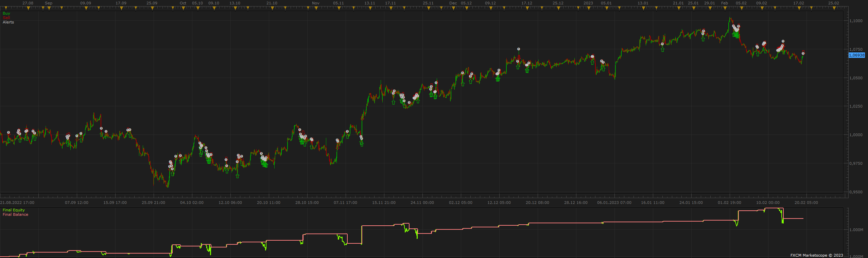Select the timeline marker under 17.09
The image size is (868, 258).
point(121,8)
